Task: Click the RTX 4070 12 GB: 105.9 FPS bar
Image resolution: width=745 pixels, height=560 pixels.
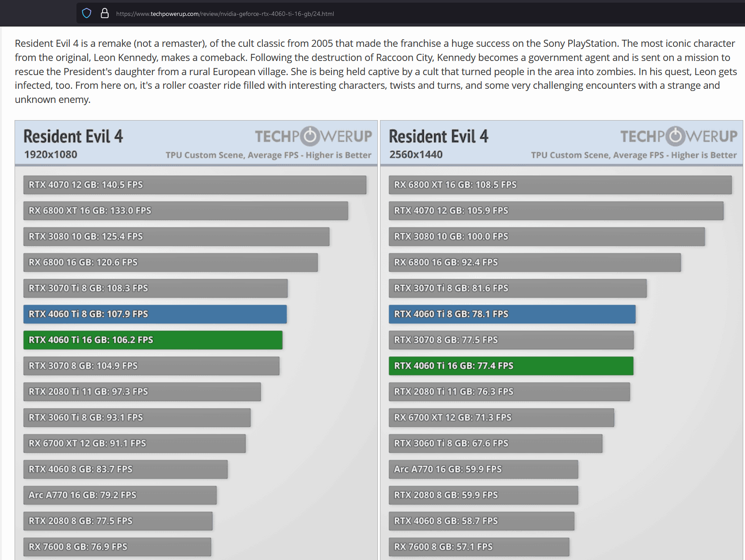Action: [556, 211]
